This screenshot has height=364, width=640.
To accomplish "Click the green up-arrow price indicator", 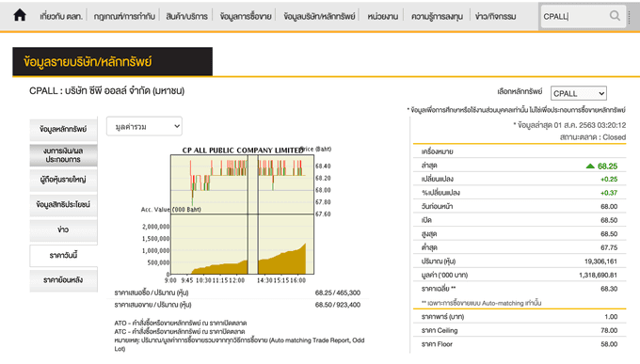I will (590, 166).
